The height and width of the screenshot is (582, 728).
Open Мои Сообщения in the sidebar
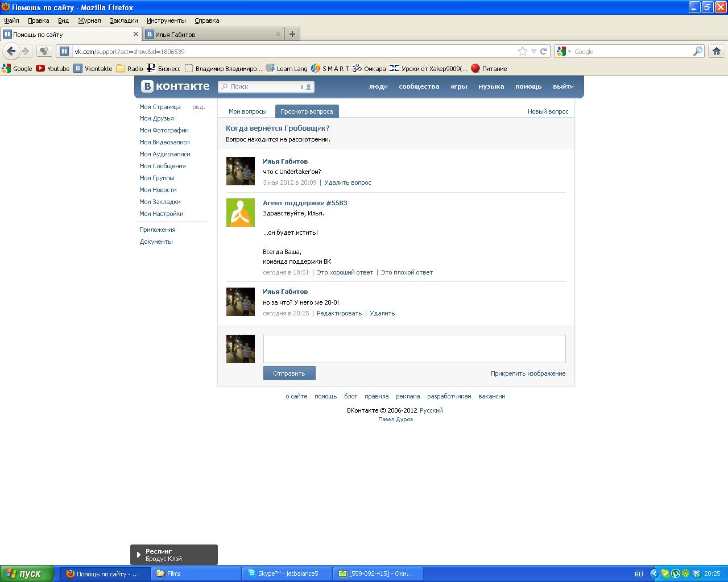tap(163, 166)
